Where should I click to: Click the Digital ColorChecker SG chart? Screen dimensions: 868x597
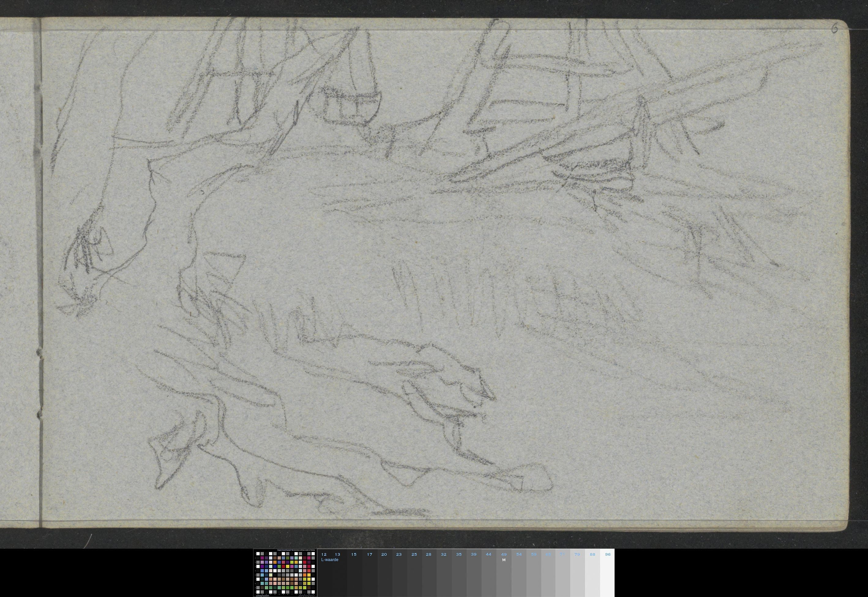point(285,573)
